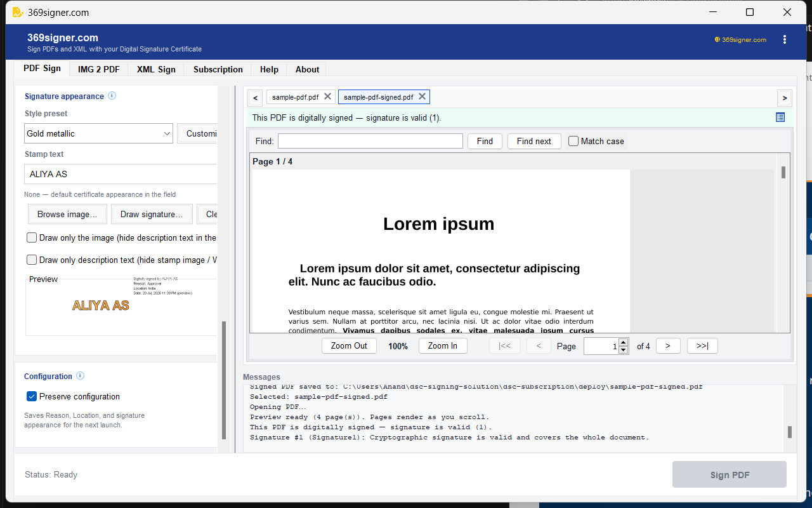Decrease page number with stepper down arrow

(x=623, y=350)
